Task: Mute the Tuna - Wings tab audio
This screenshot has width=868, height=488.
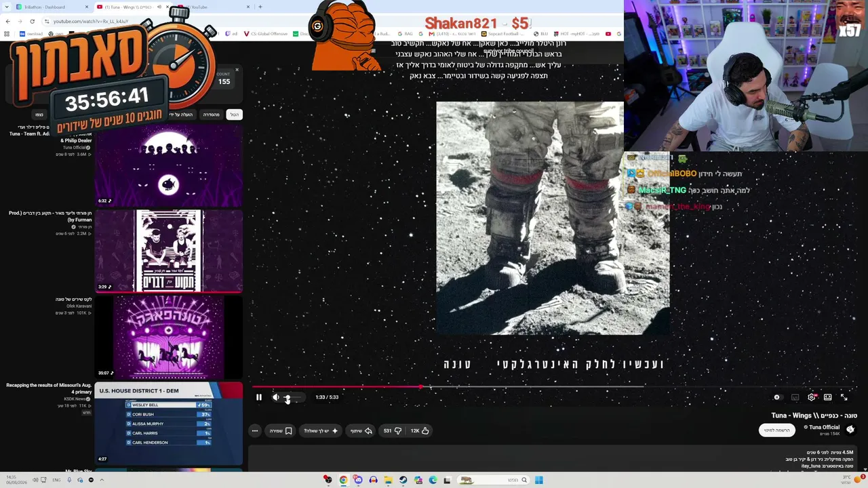Action: point(159,7)
